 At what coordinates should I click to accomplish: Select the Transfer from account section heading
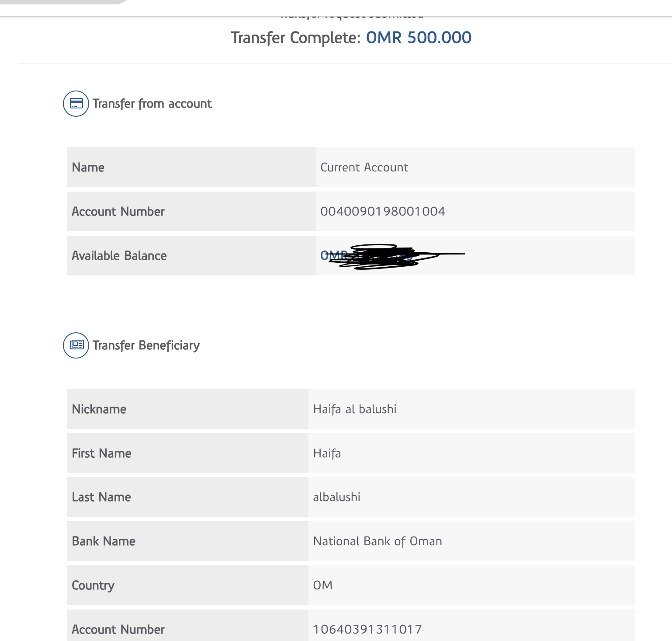click(152, 104)
